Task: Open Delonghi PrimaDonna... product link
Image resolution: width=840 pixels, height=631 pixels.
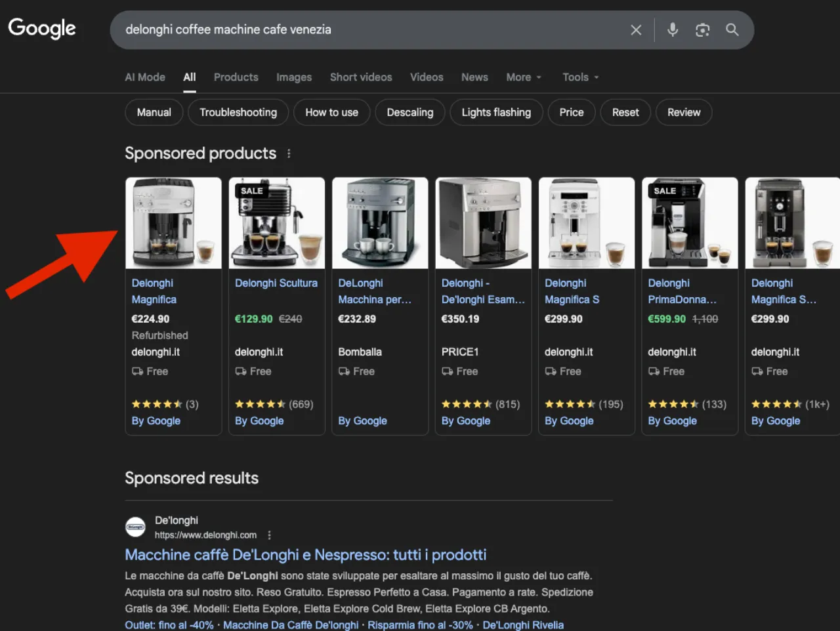Action: point(682,291)
